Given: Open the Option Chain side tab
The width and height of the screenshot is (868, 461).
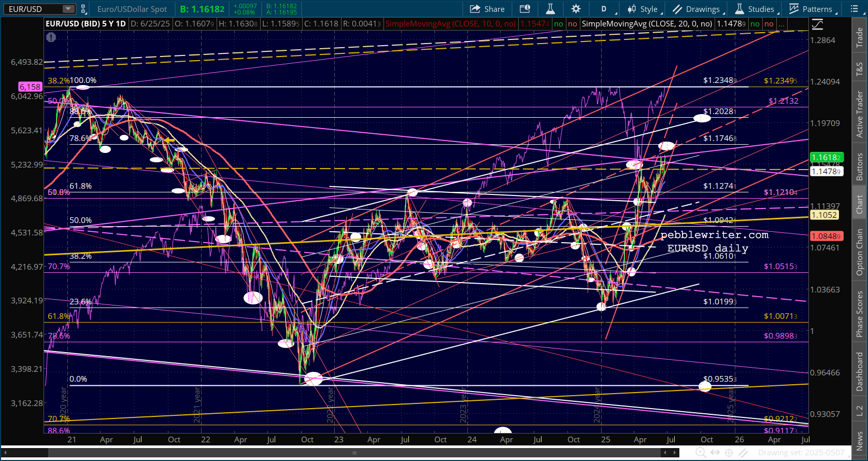Looking at the screenshot, I should coord(859,252).
